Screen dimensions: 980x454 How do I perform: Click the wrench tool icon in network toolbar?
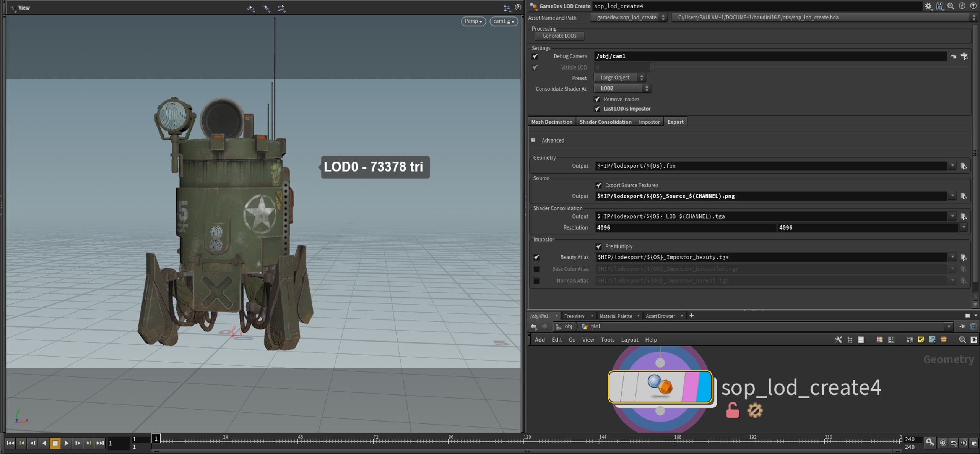coord(838,340)
